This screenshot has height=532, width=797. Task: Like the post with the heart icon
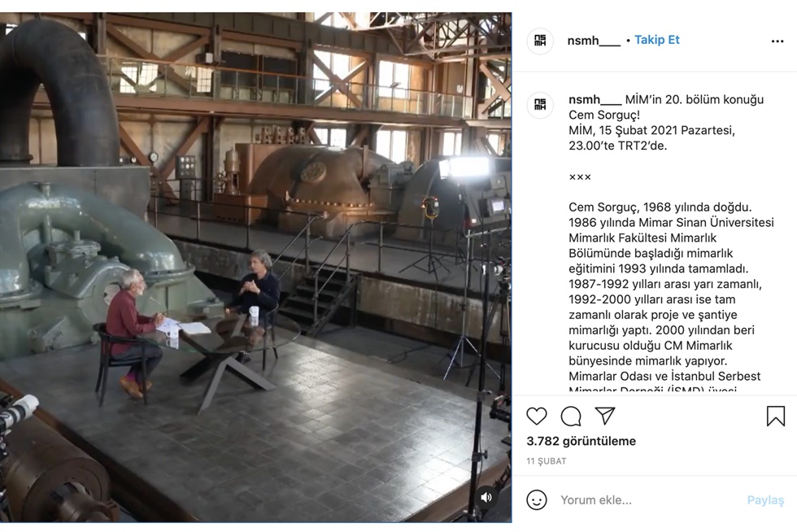click(537, 416)
